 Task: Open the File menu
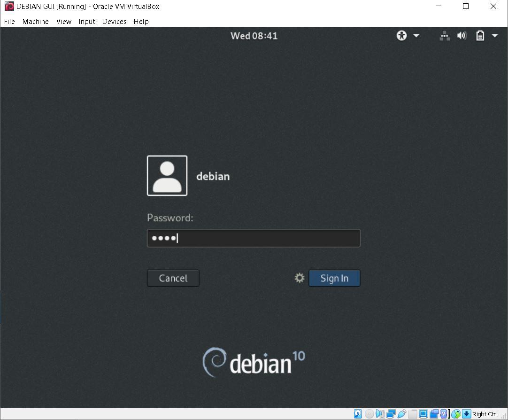9,22
